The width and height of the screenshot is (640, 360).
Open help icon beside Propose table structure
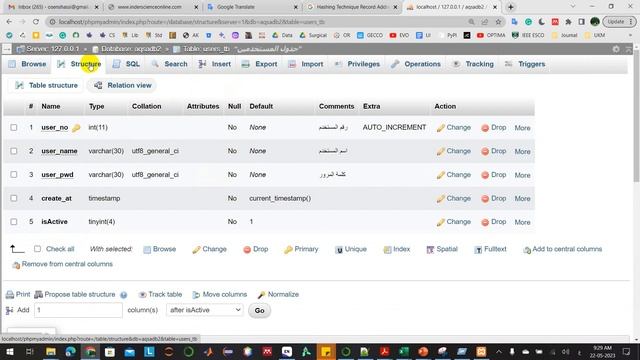pyautogui.click(x=124, y=295)
